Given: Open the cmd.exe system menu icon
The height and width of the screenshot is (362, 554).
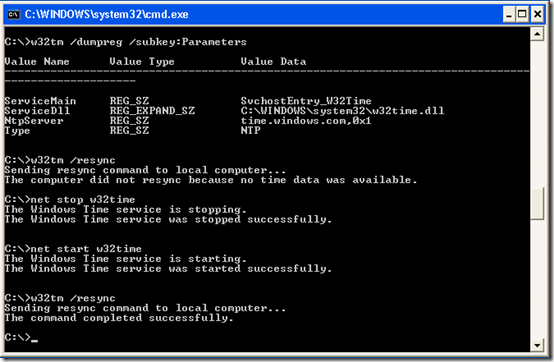Looking at the screenshot, I should point(13,14).
